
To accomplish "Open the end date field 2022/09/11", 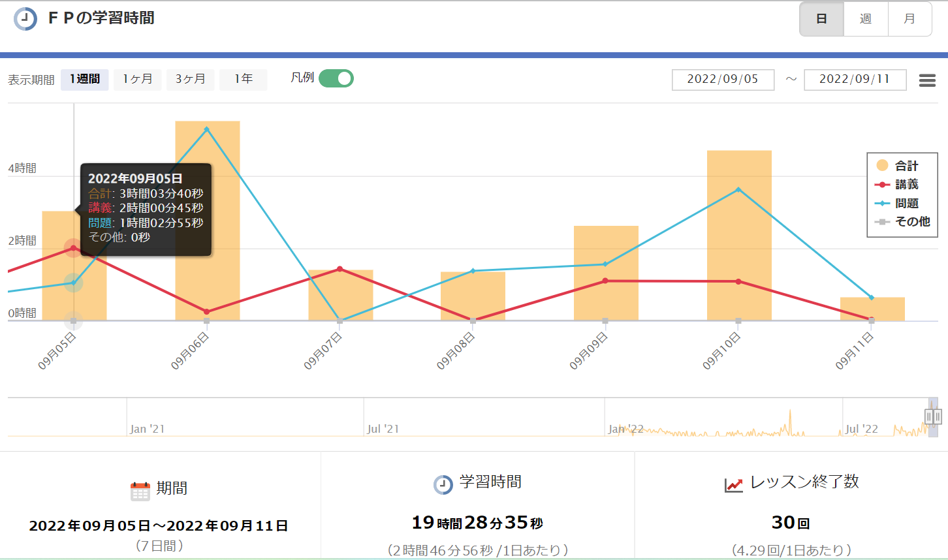I will coord(855,80).
